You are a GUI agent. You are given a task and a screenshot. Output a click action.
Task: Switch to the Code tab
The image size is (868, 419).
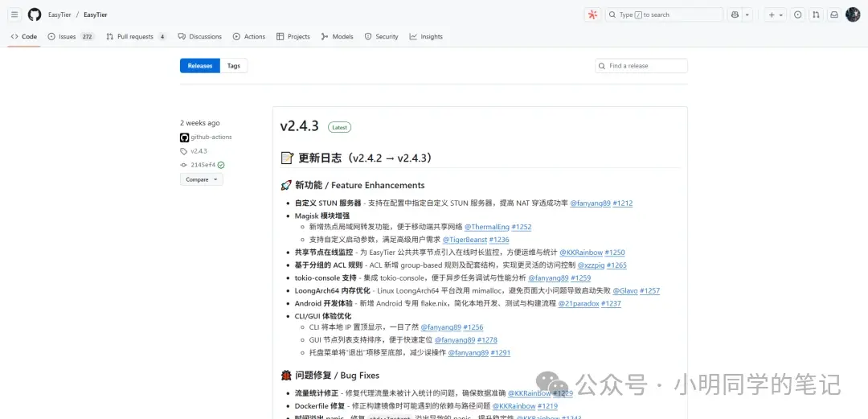pos(24,36)
